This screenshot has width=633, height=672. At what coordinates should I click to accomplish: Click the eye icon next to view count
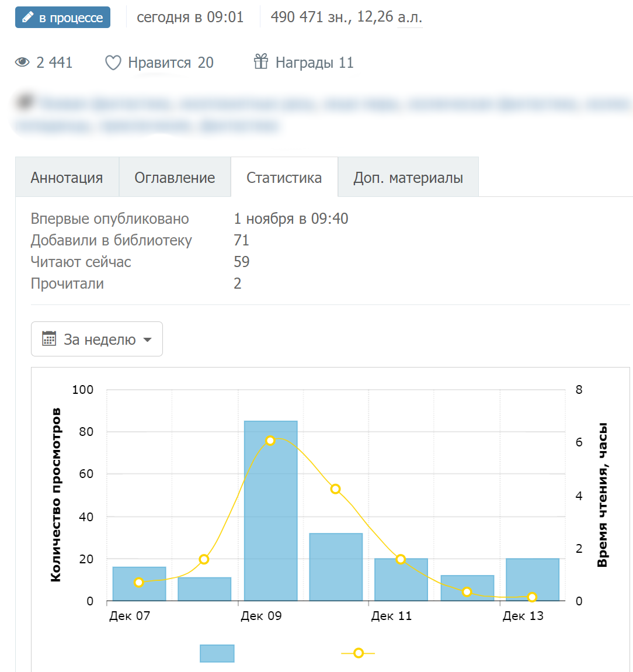23,62
